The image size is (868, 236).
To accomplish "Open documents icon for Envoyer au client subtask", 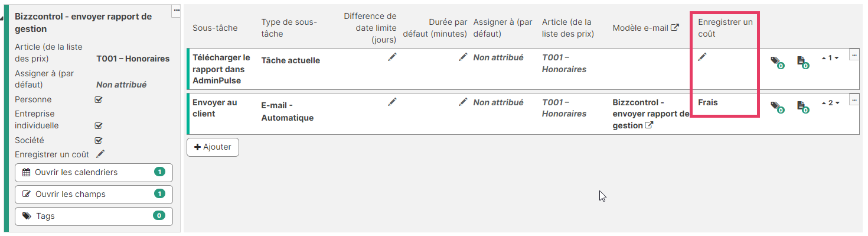I will [x=802, y=107].
